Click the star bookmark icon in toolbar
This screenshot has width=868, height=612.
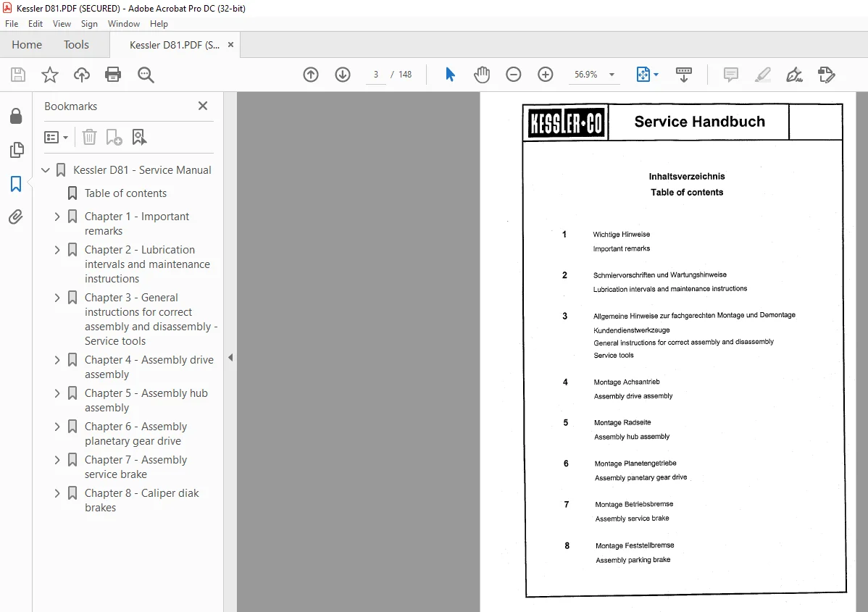[x=50, y=75]
